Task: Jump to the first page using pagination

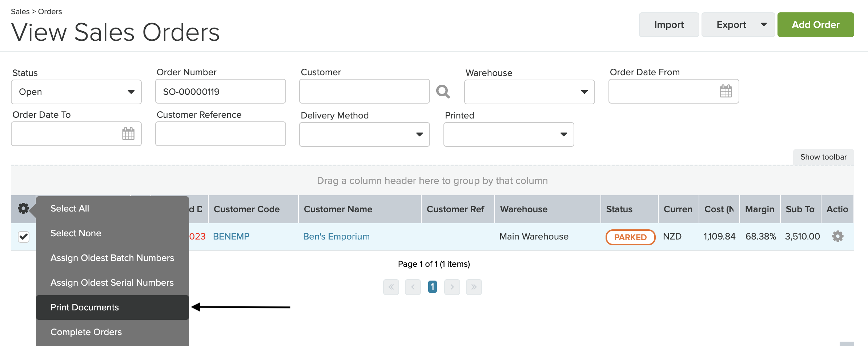Action: click(x=391, y=287)
